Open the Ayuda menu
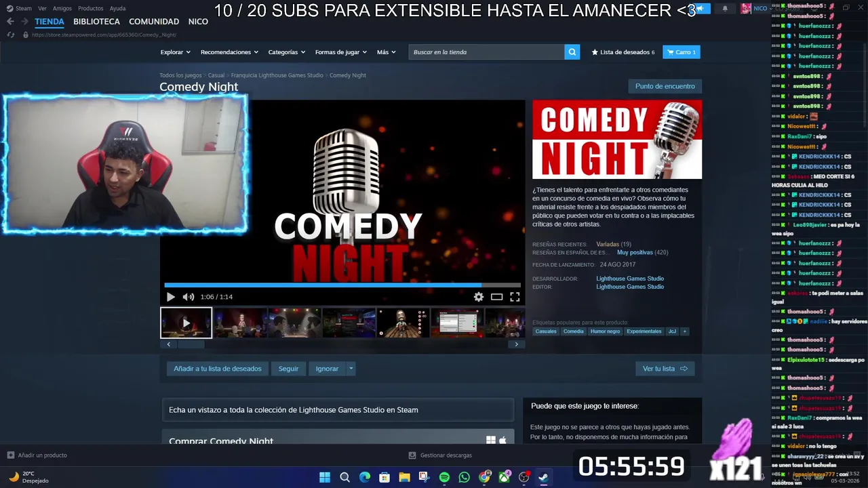868x488 pixels. pos(117,9)
